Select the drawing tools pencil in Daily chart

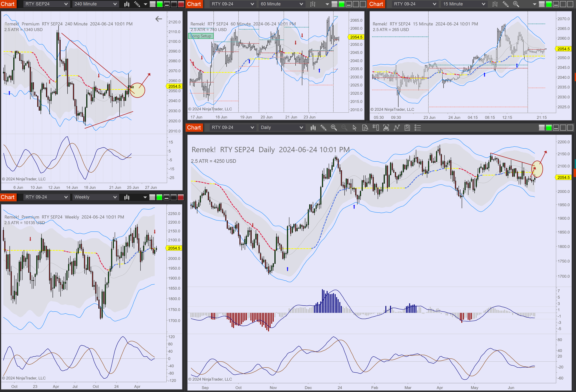[323, 127]
